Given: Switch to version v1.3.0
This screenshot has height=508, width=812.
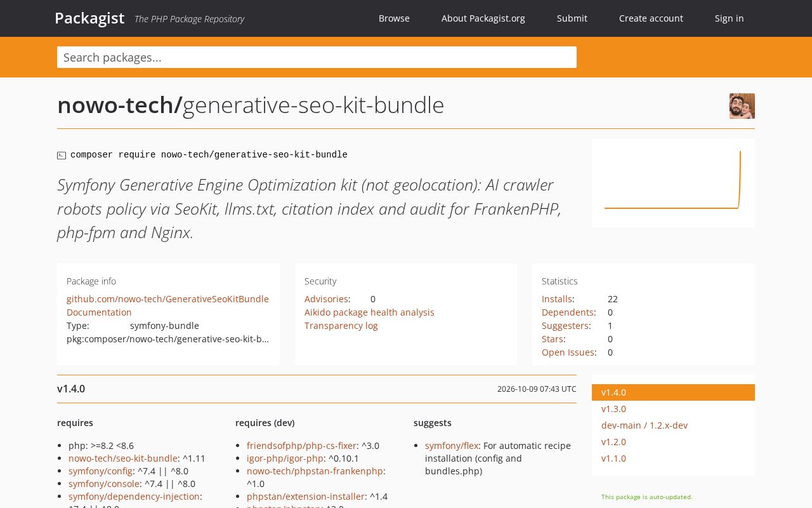Looking at the screenshot, I should click(613, 409).
